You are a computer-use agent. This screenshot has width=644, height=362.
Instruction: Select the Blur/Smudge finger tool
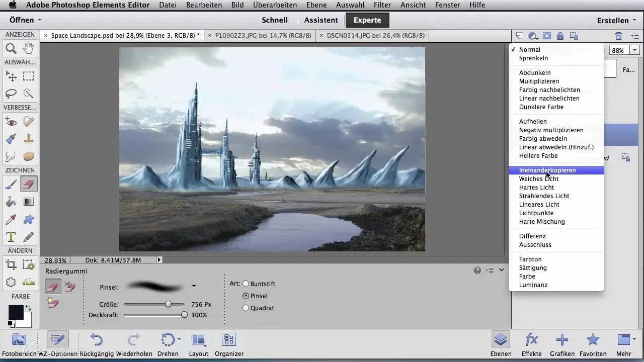pyautogui.click(x=11, y=156)
